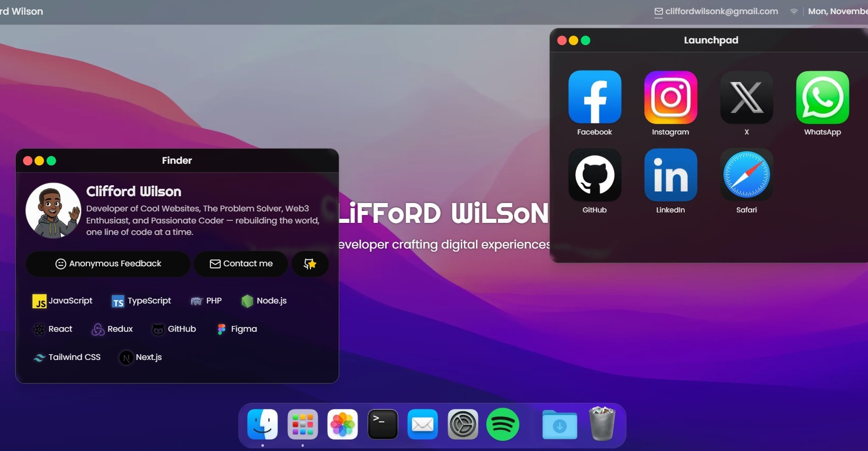Open LinkedIn from Launchpad
This screenshot has height=451, width=868.
point(671,175)
